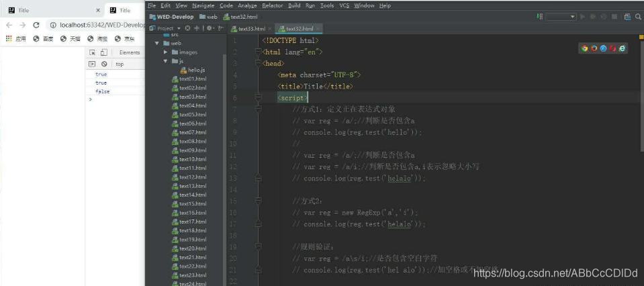Open page in Firefox from editor popup
This screenshot has height=286, width=644.
[594, 48]
